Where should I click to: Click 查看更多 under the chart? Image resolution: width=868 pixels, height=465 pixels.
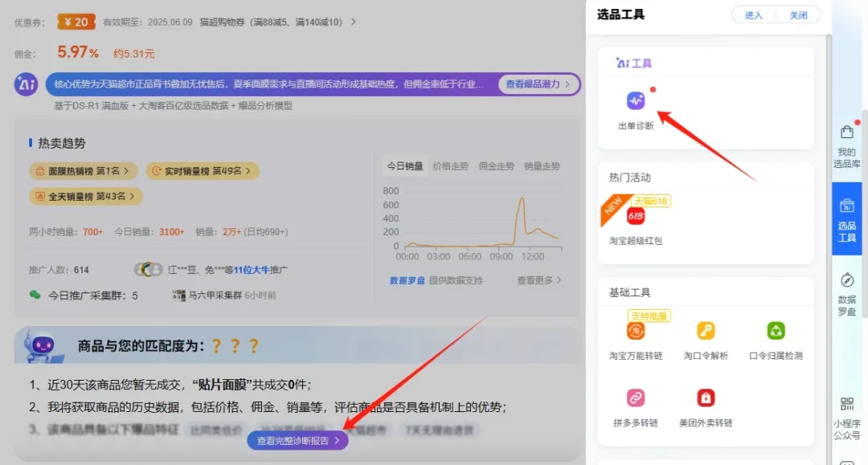coord(539,280)
